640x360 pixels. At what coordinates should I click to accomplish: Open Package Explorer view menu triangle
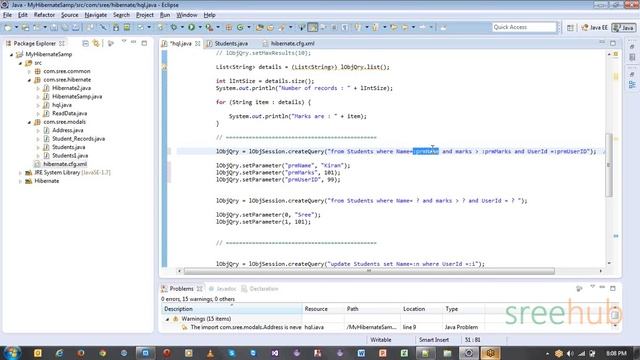tap(124, 42)
